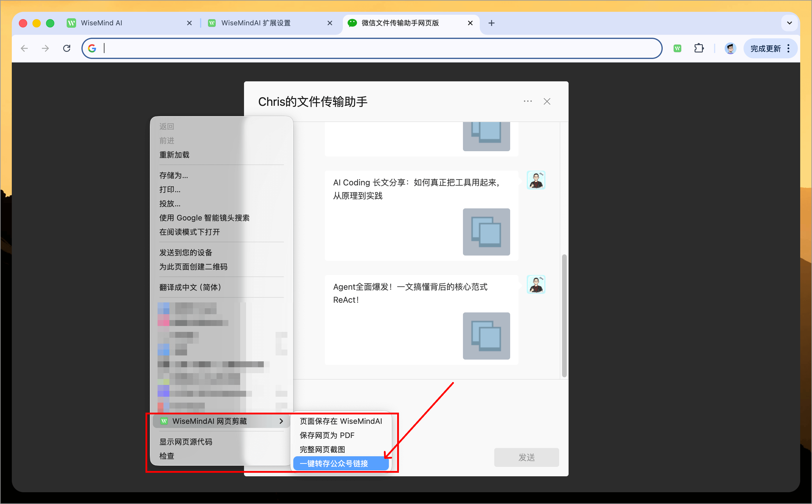Click the green WiseMindAI icon in the context menu
Image resolution: width=812 pixels, height=504 pixels.
[x=164, y=421]
